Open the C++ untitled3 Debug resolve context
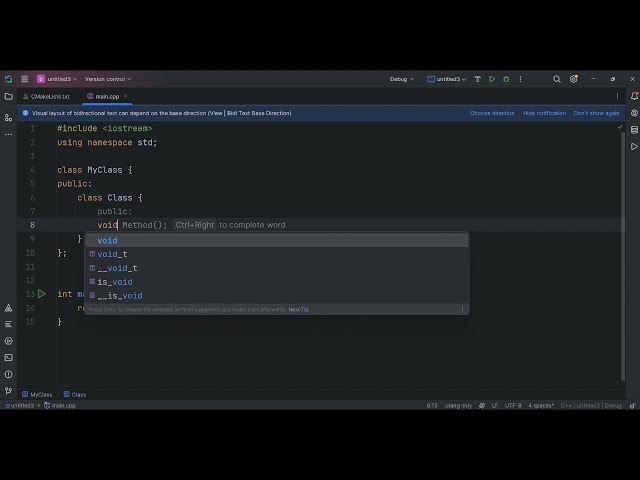Screen dimensions: 640x480 point(591,406)
